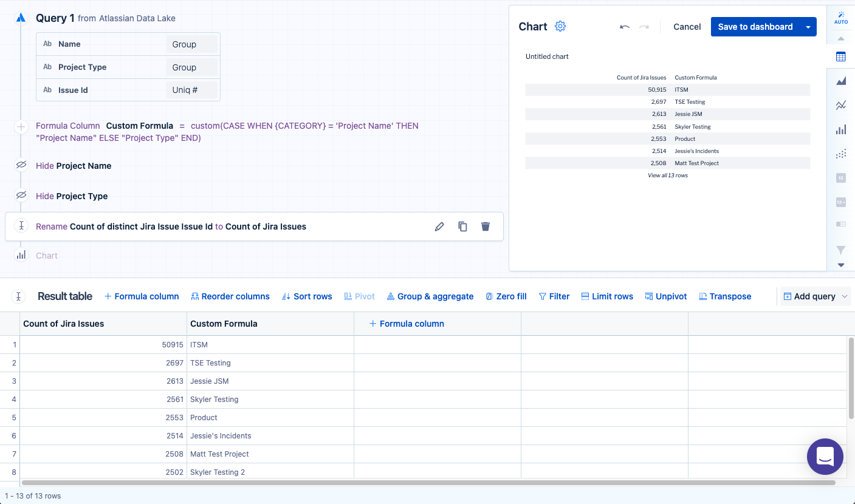Click the Result table rename icon

coord(18,296)
